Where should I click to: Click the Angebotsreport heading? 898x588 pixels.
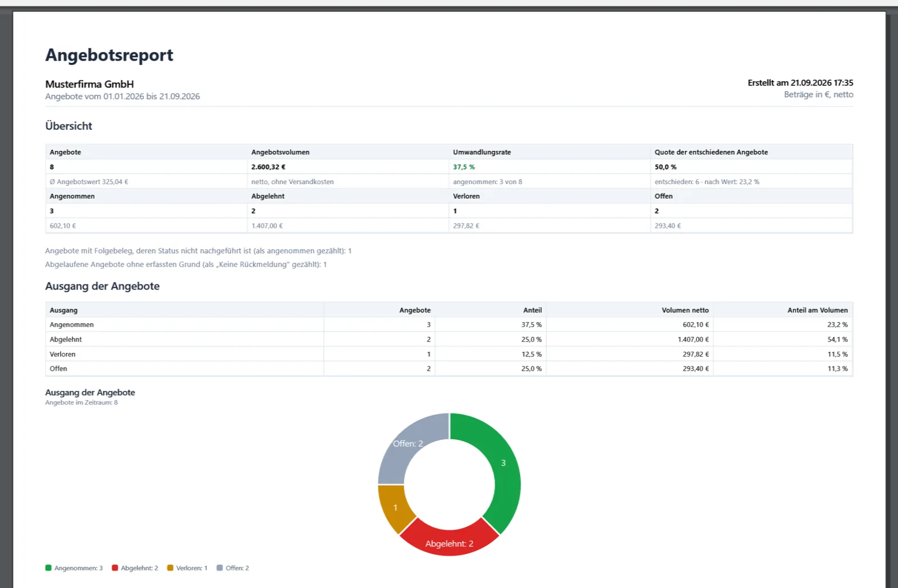click(x=109, y=55)
